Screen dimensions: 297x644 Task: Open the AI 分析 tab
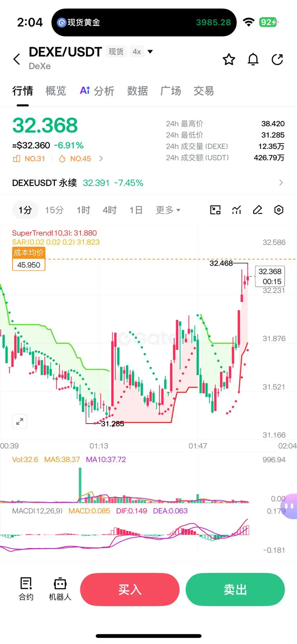[97, 91]
